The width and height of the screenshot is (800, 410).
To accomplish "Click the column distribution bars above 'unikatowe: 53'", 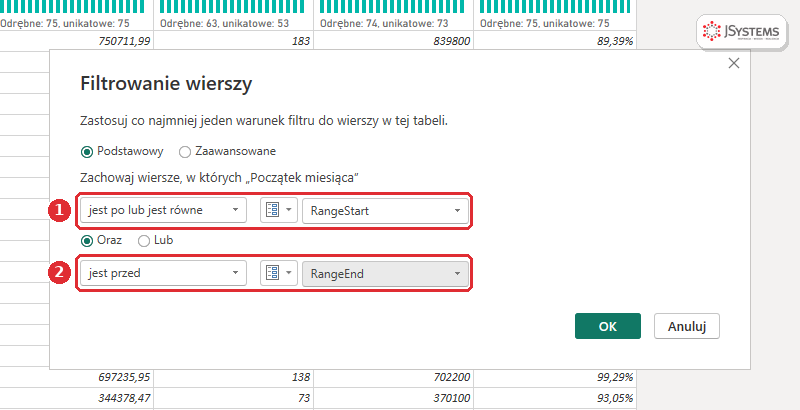I will (x=232, y=7).
